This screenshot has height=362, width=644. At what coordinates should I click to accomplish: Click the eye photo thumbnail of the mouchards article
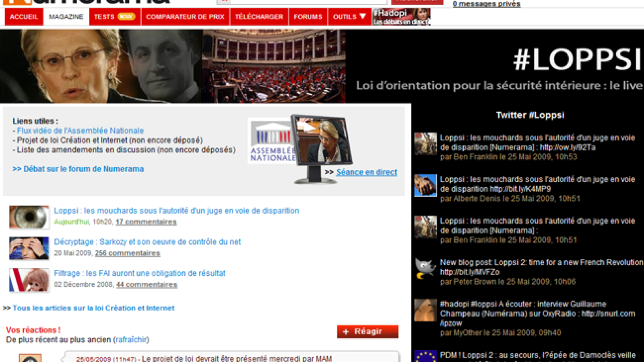(x=29, y=217)
